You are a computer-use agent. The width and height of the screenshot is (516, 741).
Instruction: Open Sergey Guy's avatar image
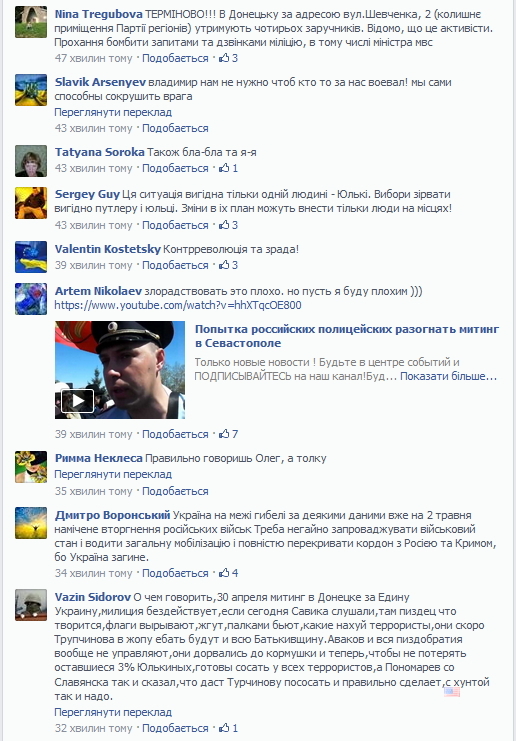[31, 203]
